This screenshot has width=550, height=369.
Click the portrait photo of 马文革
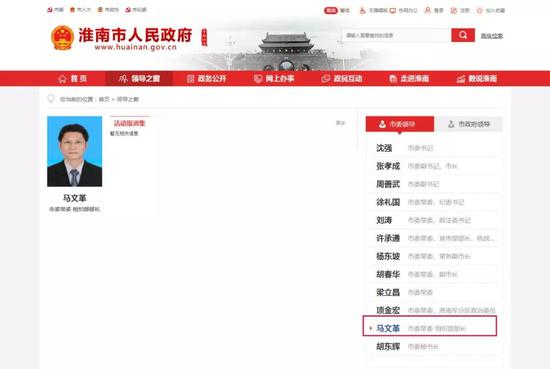pyautogui.click(x=75, y=151)
